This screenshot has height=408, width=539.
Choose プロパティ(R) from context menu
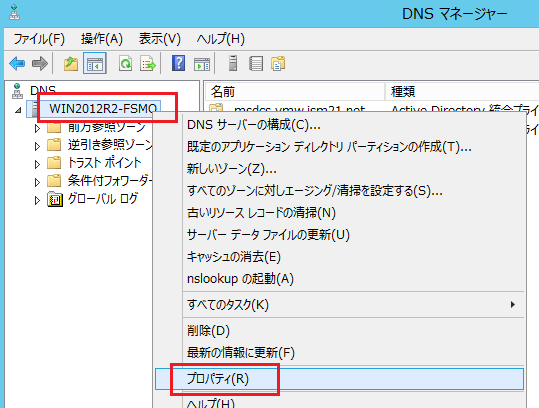[339, 379]
